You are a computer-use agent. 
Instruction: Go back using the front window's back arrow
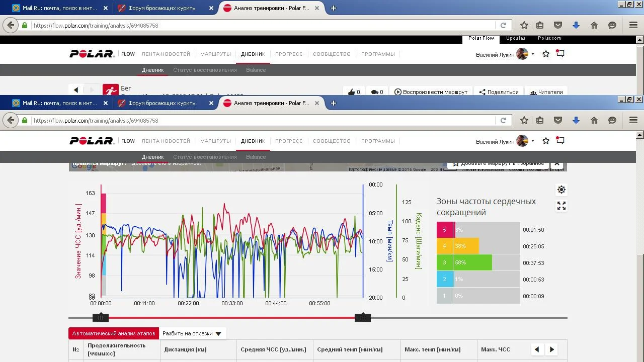[11, 120]
